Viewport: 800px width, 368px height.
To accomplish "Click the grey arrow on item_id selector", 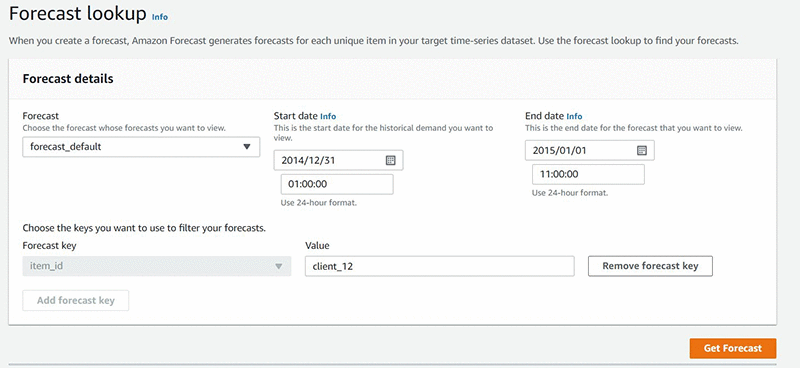I will (279, 266).
